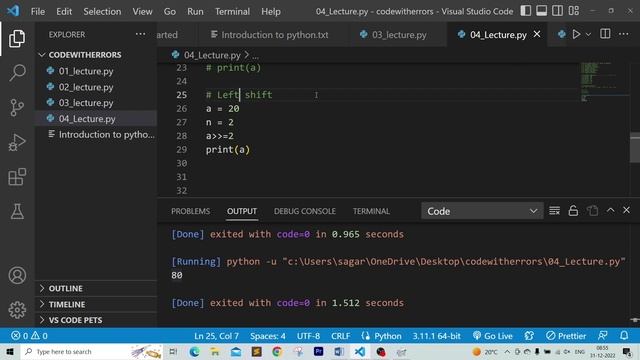Open the Search view in activity bar
Image resolution: width=640 pixels, height=360 pixels.
tap(17, 73)
